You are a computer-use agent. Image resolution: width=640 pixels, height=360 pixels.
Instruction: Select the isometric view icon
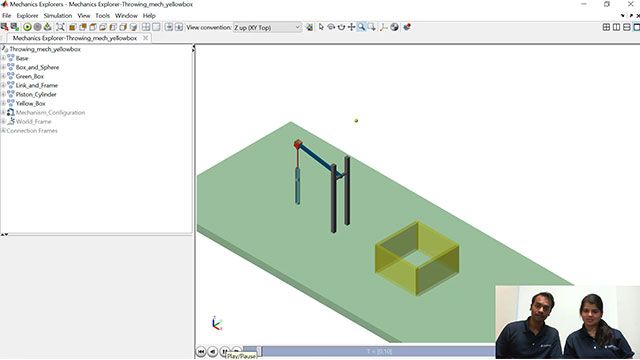[x=133, y=27]
